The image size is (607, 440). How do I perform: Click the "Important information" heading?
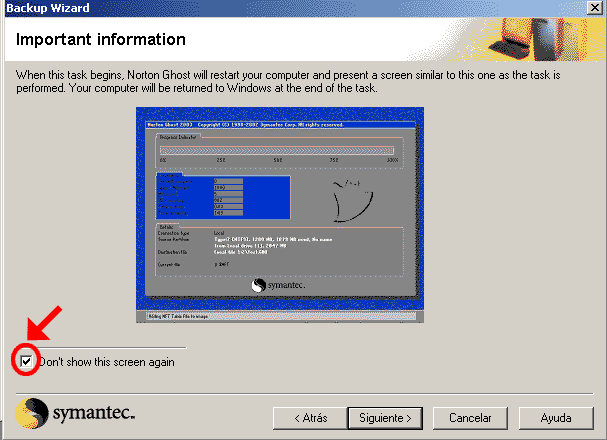click(101, 39)
